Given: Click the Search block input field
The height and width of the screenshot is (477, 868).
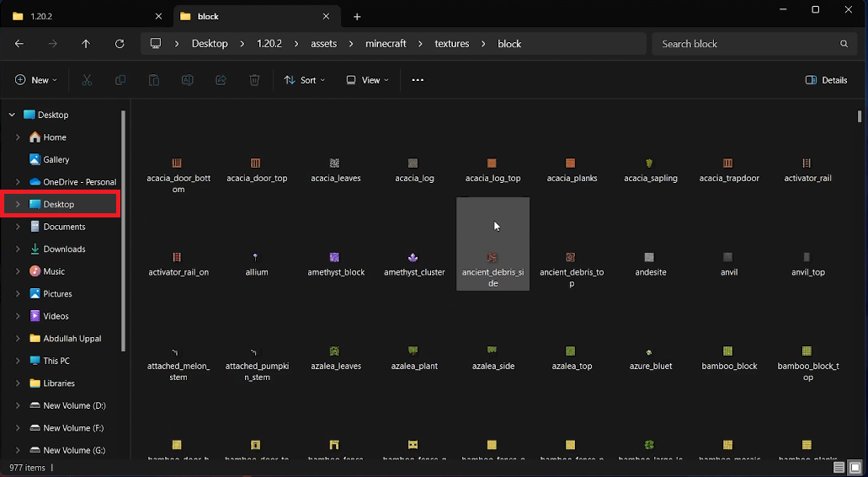Looking at the screenshot, I should pos(745,44).
